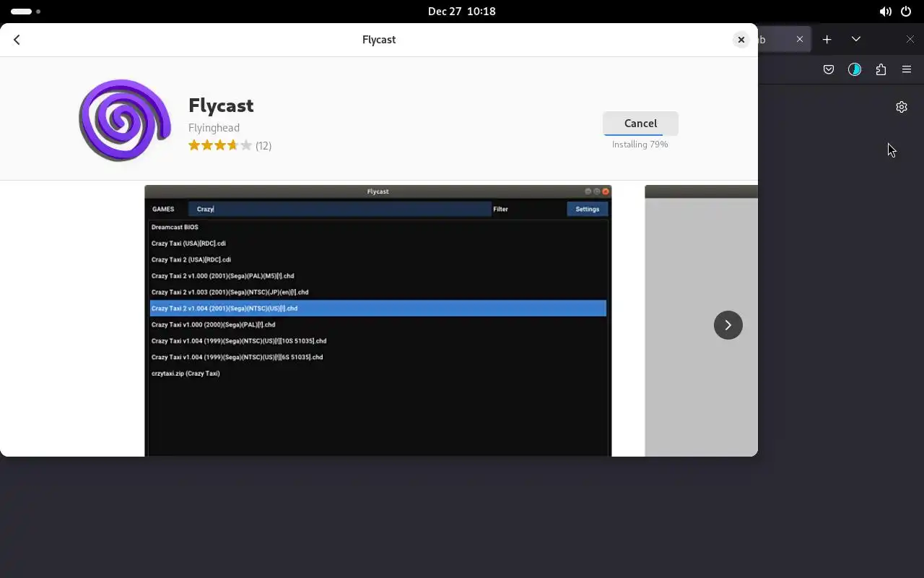This screenshot has height=578, width=924.
Task: Click the Flycast purple swirl app icon
Action: pos(124,119)
